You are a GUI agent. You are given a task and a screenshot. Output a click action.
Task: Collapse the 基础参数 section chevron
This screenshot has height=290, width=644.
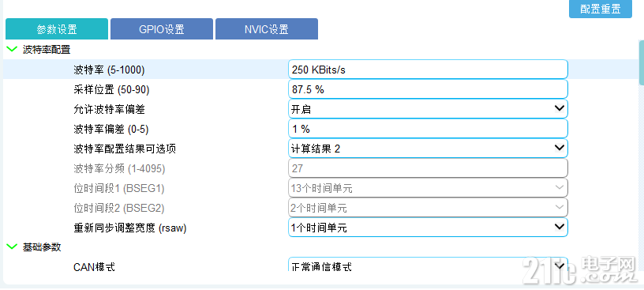[12, 247]
